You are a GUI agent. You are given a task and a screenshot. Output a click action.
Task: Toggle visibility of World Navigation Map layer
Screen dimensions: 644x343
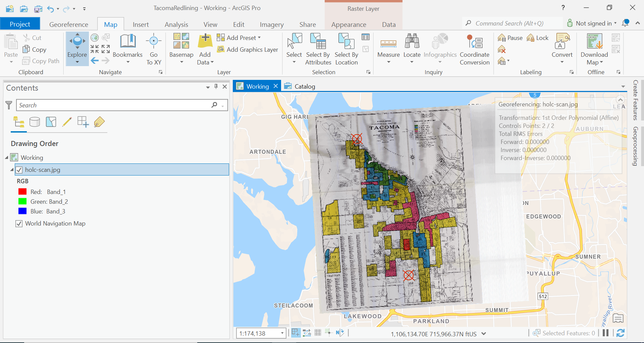(19, 224)
